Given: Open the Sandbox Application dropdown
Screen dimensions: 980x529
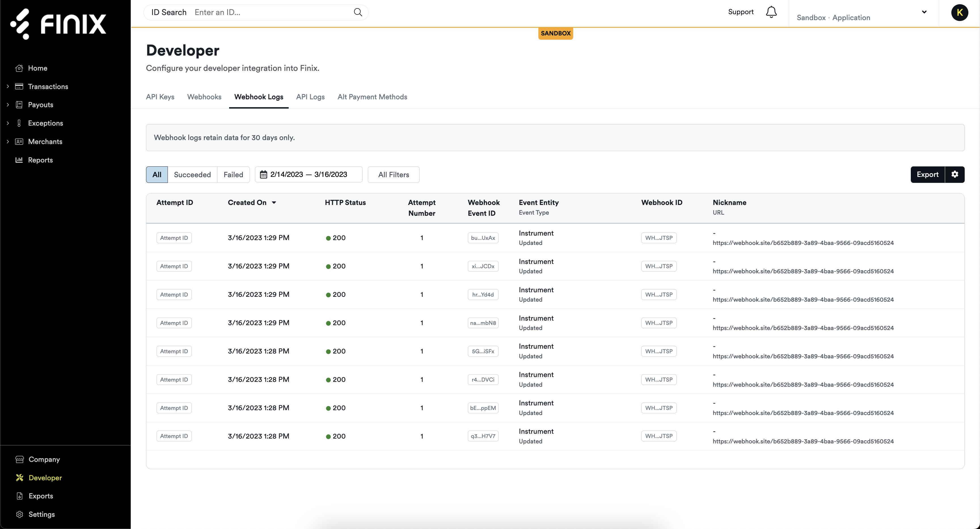Looking at the screenshot, I should (863, 14).
